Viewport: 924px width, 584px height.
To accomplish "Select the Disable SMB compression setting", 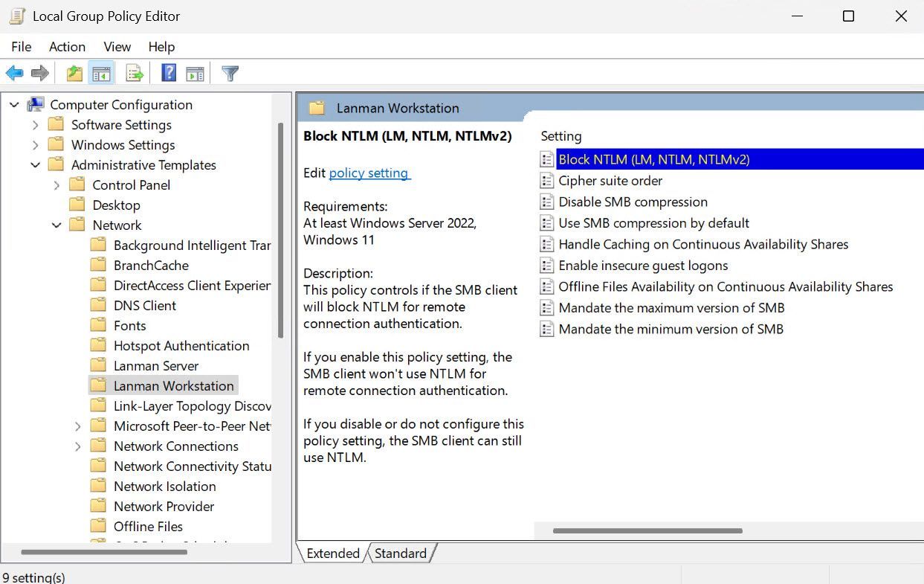I will [633, 201].
